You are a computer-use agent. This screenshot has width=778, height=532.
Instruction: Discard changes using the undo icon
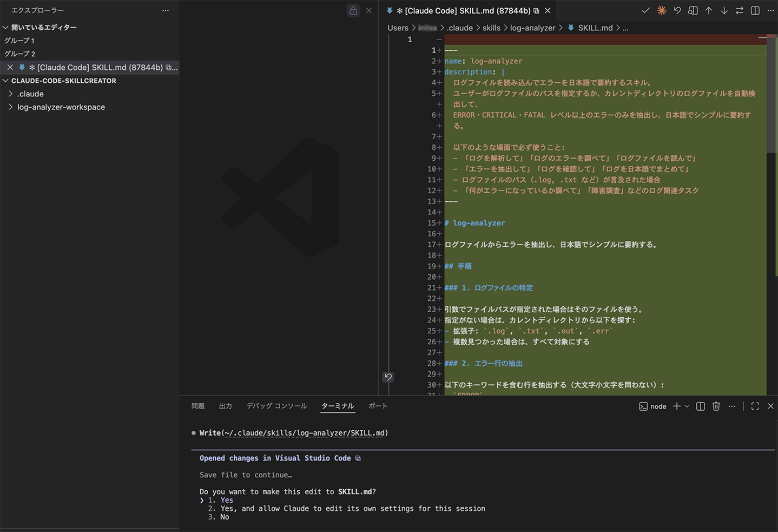click(x=677, y=10)
